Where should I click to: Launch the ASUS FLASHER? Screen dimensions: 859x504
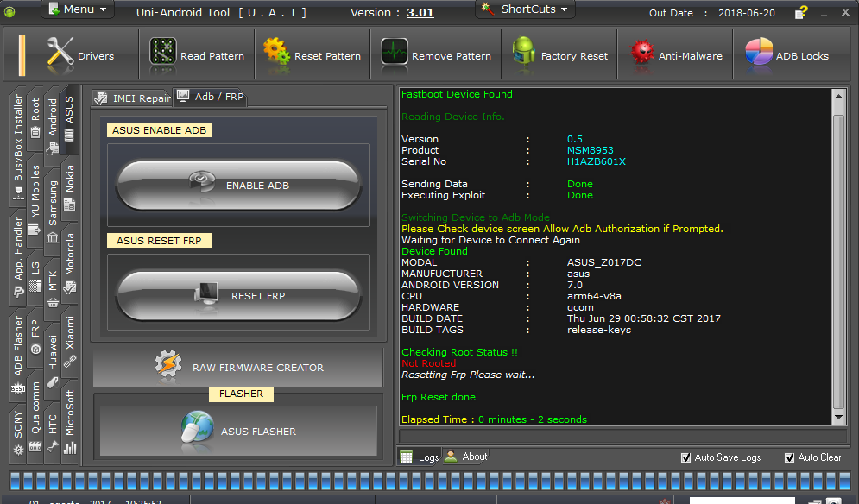click(x=238, y=432)
